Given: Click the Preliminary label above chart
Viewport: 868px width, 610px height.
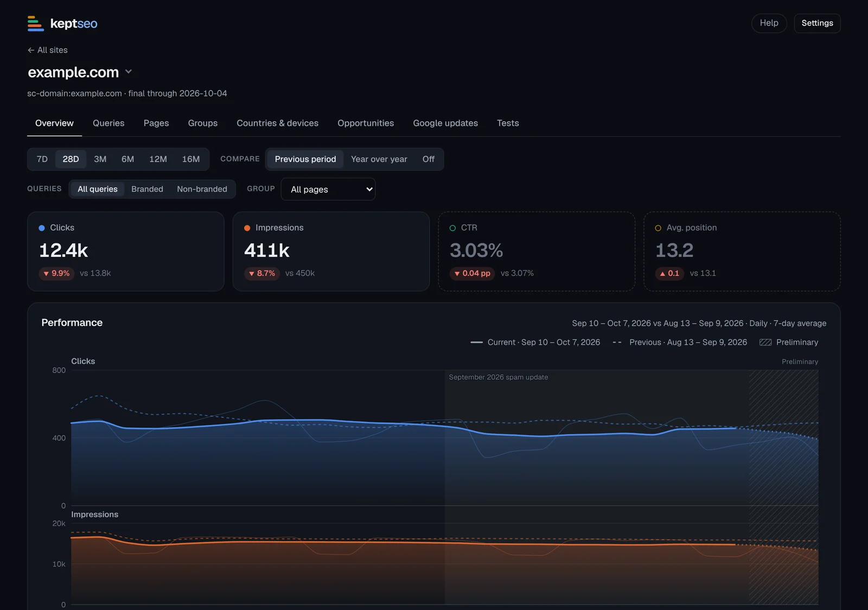Looking at the screenshot, I should tap(800, 362).
